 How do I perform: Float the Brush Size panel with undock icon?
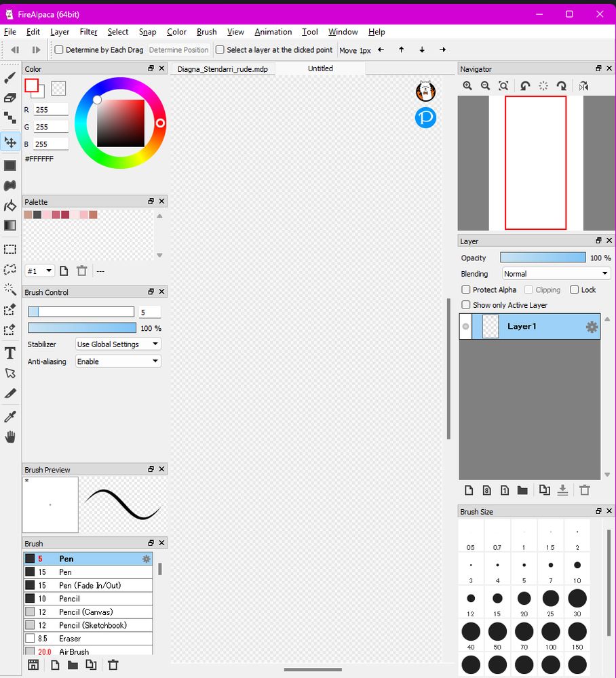598,511
